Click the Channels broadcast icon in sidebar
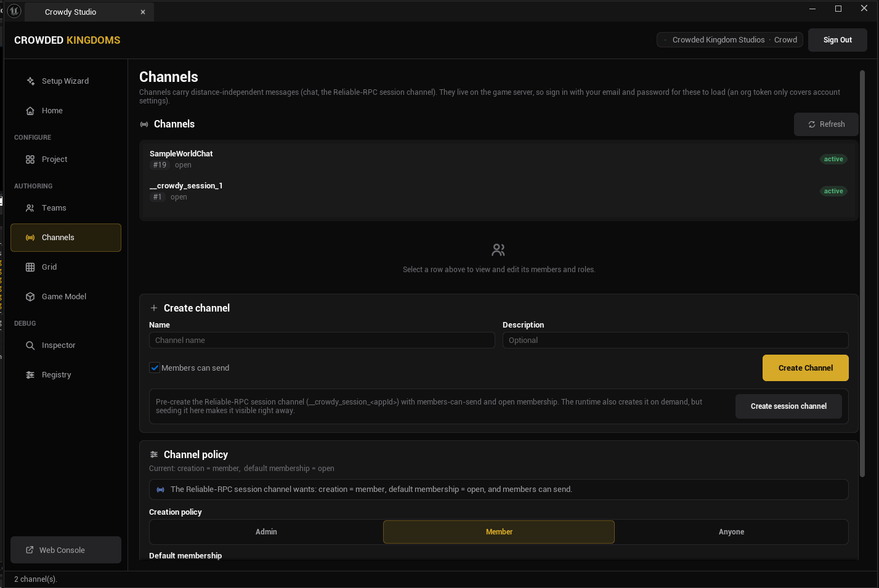Image resolution: width=879 pixels, height=588 pixels. (30, 238)
